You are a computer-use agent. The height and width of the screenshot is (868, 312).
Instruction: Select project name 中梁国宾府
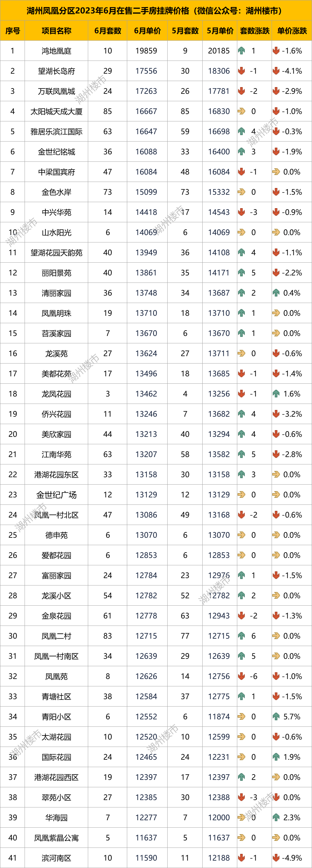56,172
